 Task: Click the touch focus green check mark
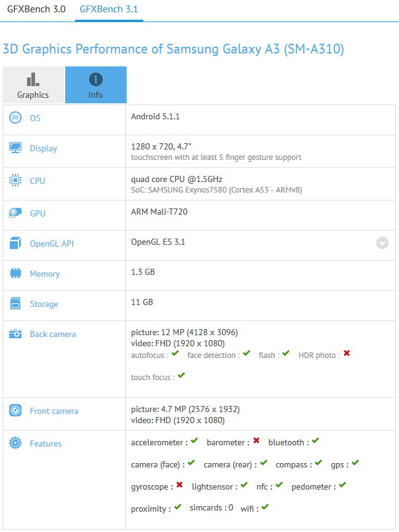[181, 375]
